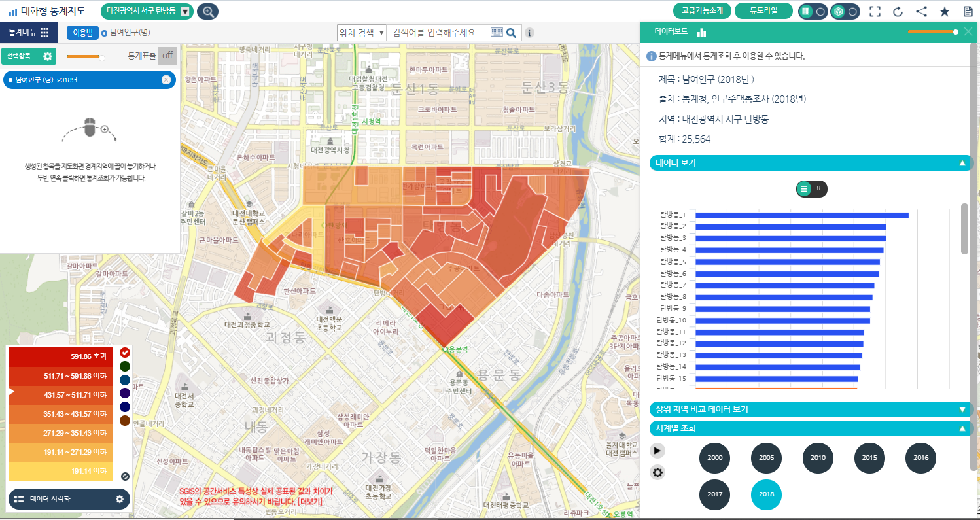
Task: Click the refresh/reset icon in top toolbar
Action: [898, 11]
